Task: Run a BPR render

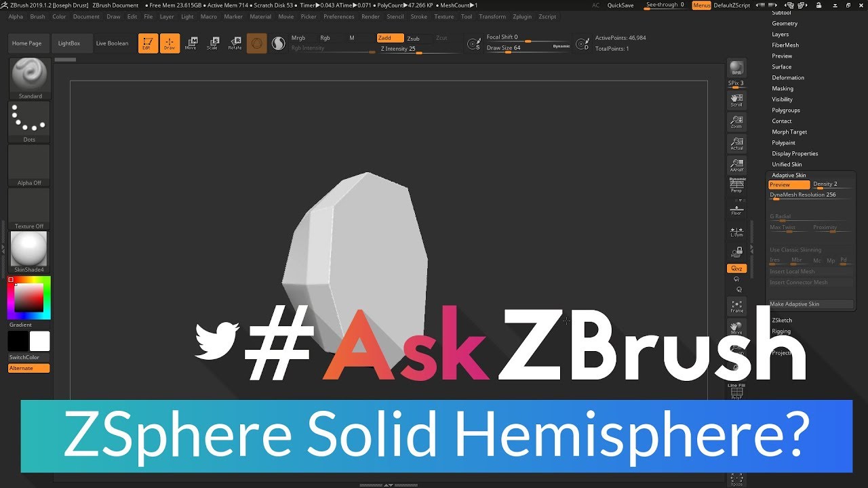Action: click(x=736, y=68)
